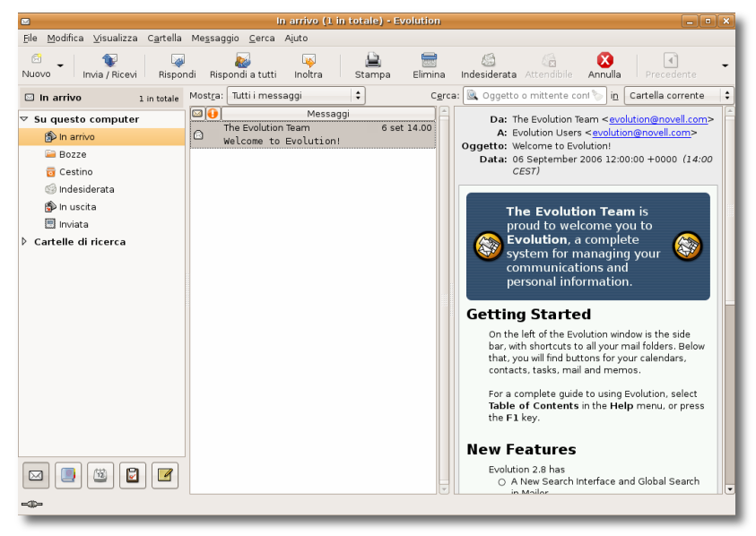Open the Visualizza menu
Screen dimensions: 756x536
click(x=116, y=39)
